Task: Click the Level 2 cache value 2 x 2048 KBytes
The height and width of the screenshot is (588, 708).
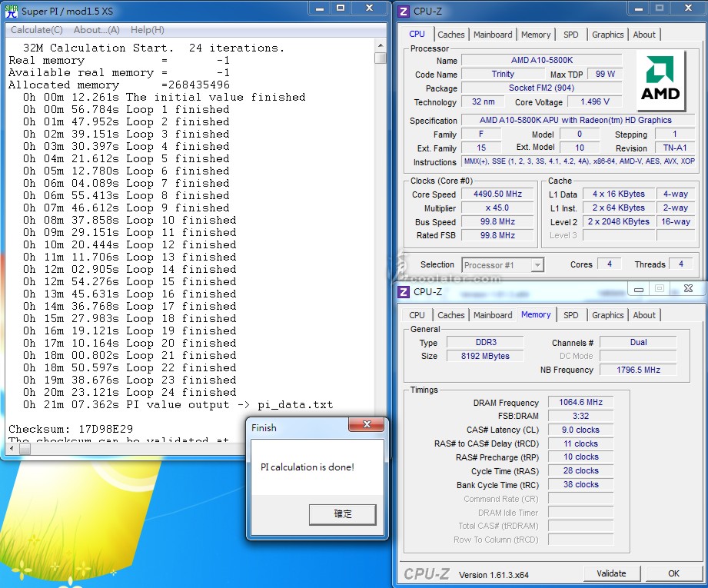Action: pyautogui.click(x=619, y=221)
